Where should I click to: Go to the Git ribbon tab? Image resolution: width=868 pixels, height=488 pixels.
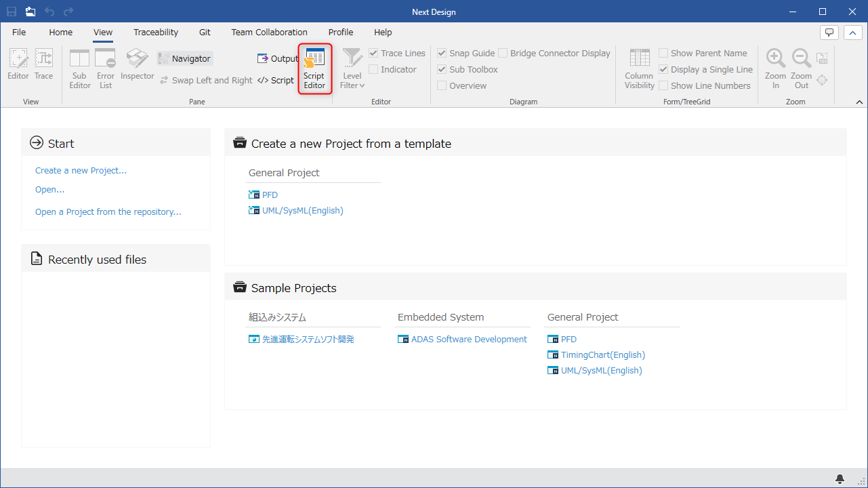coord(205,32)
